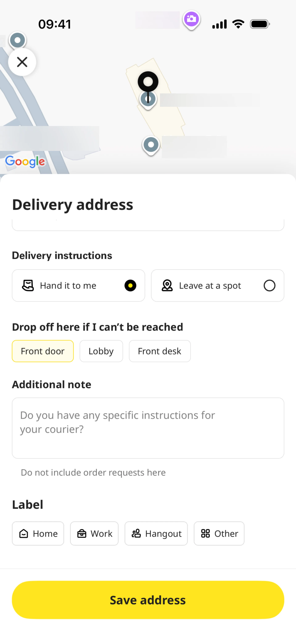The height and width of the screenshot is (644, 296).
Task: Click the Google logo on the map
Action: coord(25,162)
